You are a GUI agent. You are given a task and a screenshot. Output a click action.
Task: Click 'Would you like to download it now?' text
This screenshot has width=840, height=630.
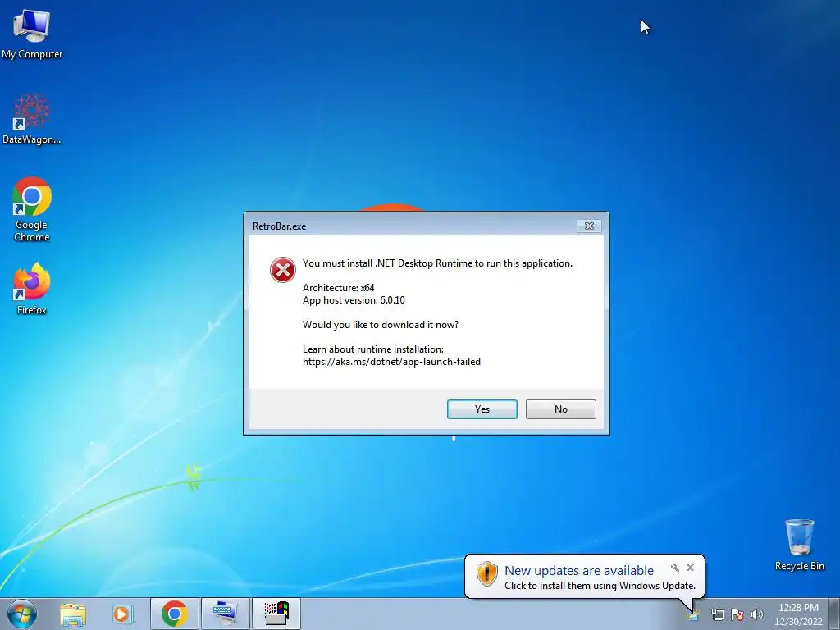point(381,325)
